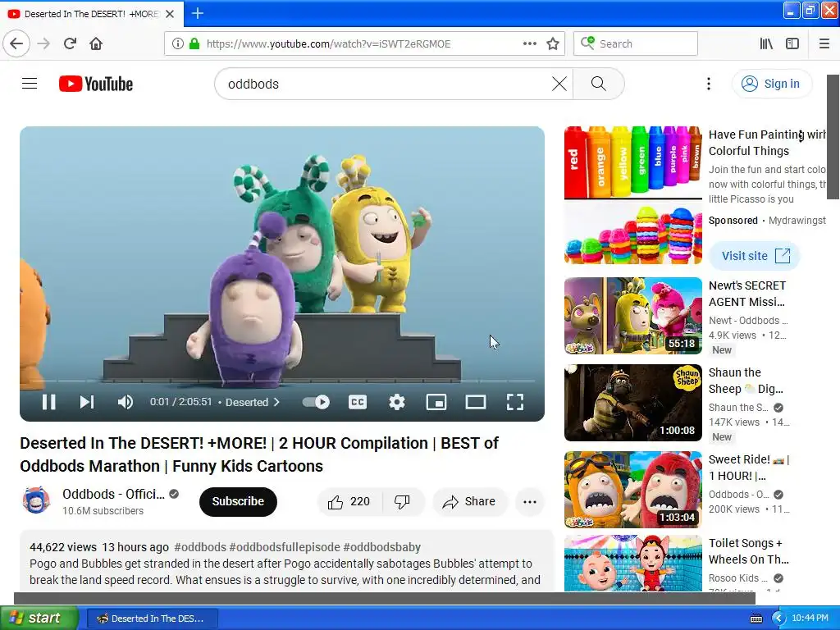Open Toilet Songs video thumbnail
840x630 pixels.
click(632, 563)
